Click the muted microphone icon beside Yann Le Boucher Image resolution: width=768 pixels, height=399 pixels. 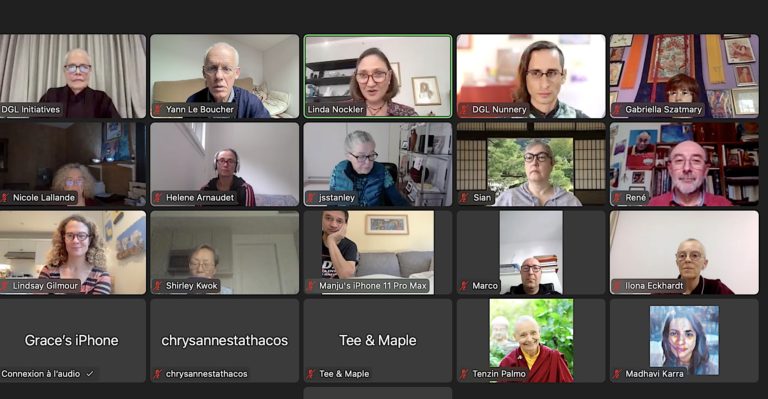pos(158,110)
